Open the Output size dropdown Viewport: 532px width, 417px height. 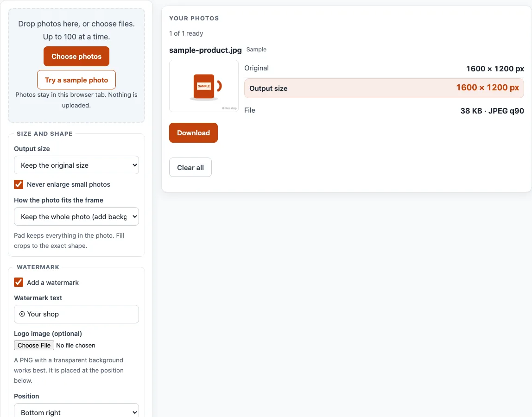pos(76,165)
